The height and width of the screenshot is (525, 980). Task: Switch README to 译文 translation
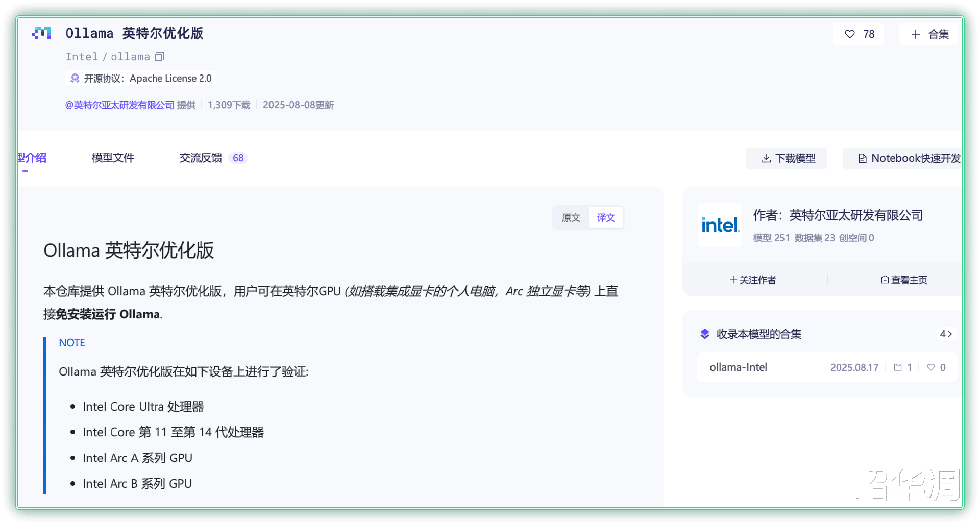(x=606, y=218)
